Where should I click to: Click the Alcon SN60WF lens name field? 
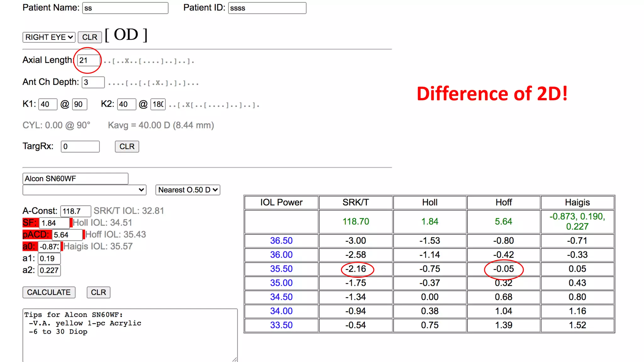click(75, 178)
